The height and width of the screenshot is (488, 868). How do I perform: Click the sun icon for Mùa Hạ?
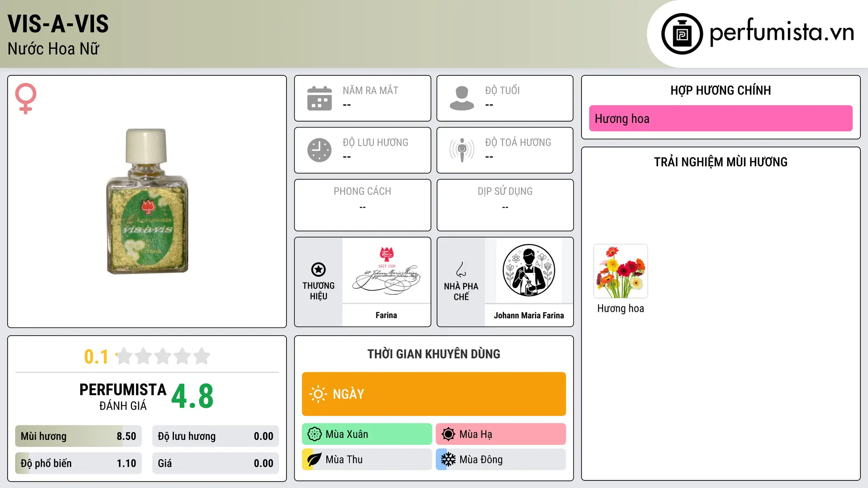(x=448, y=434)
